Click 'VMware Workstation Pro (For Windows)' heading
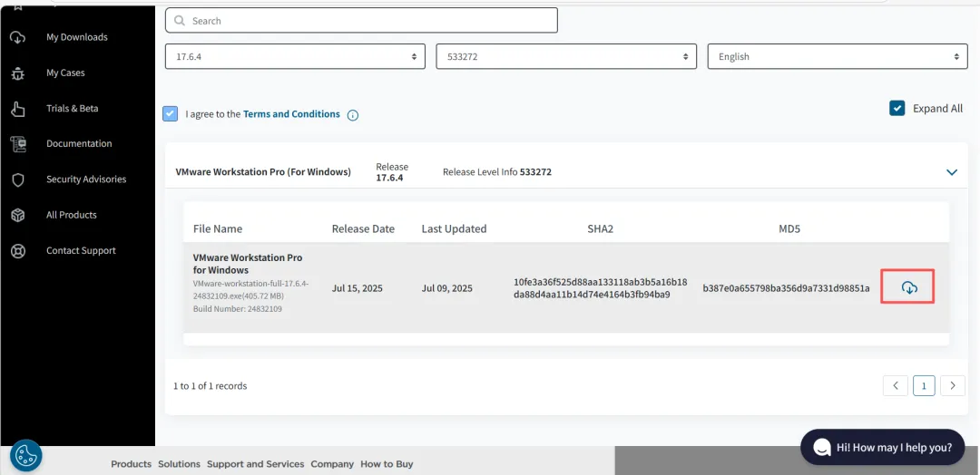 coord(263,171)
